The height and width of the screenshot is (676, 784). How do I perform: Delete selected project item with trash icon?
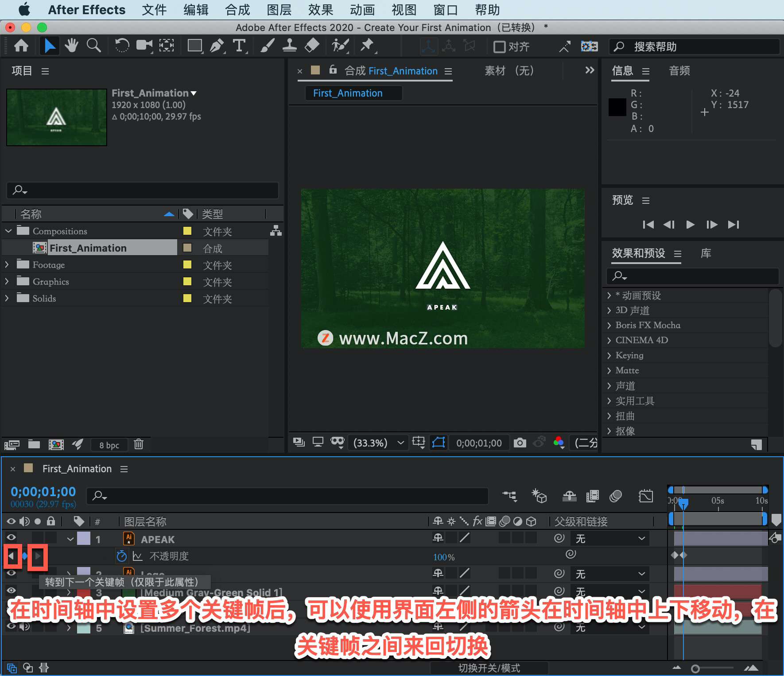139,444
